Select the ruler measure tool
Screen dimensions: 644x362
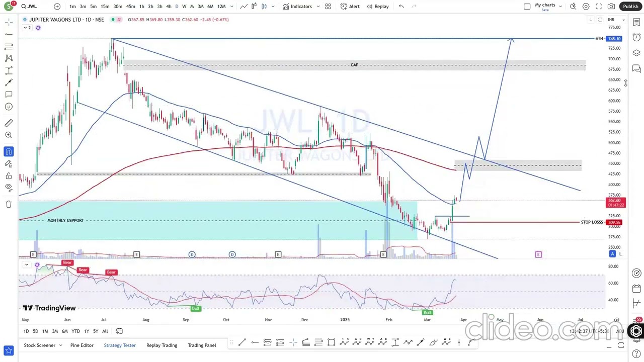[x=9, y=123]
